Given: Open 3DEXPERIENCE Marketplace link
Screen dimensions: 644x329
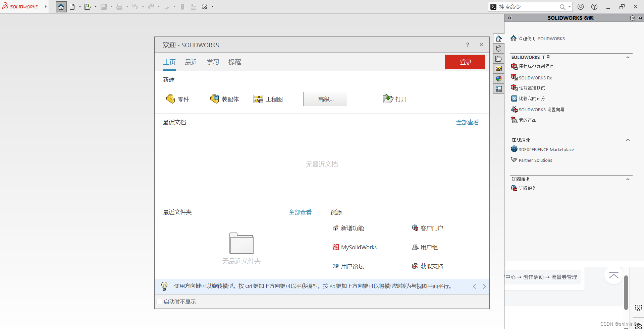Looking at the screenshot, I should click(542, 149).
